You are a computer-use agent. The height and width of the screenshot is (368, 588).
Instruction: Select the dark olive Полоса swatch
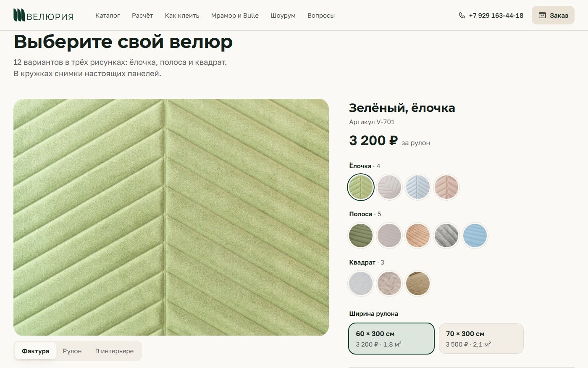pos(361,235)
